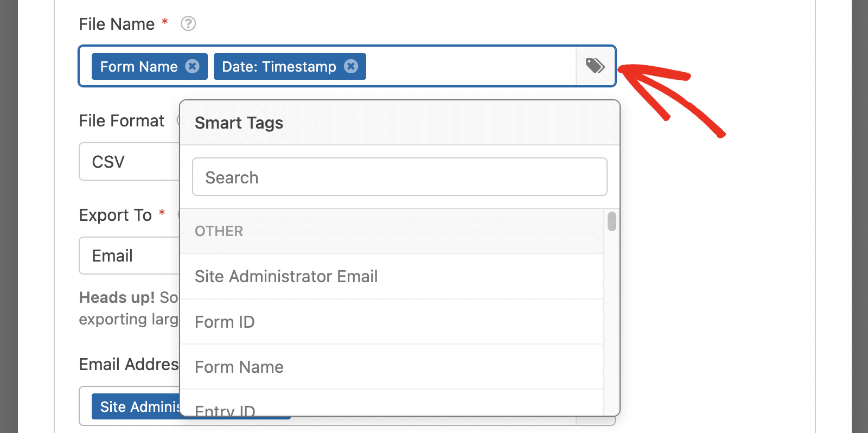Open the File Format CSV dropdown
The width and height of the screenshot is (868, 433).
pyautogui.click(x=129, y=162)
